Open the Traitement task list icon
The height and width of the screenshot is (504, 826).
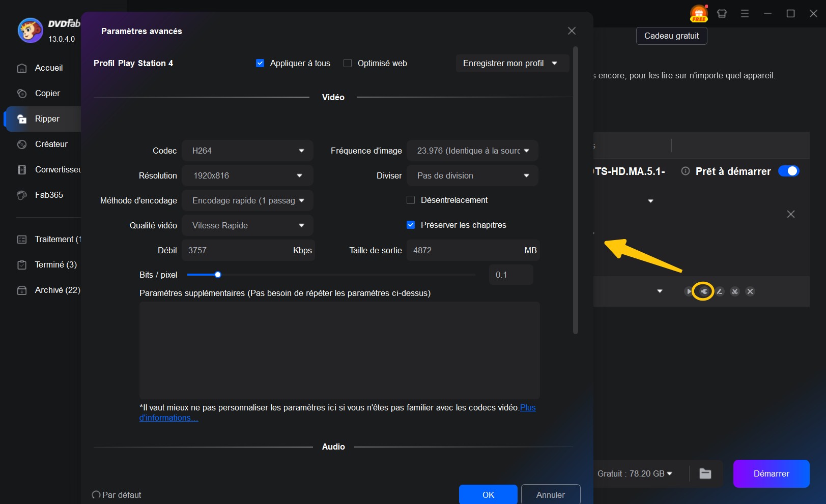[22, 239]
